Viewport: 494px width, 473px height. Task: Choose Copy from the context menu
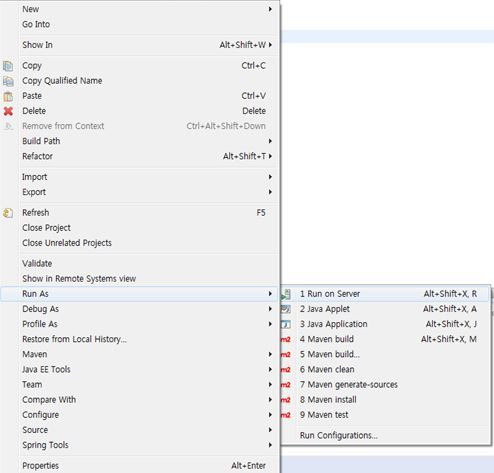coord(140,66)
